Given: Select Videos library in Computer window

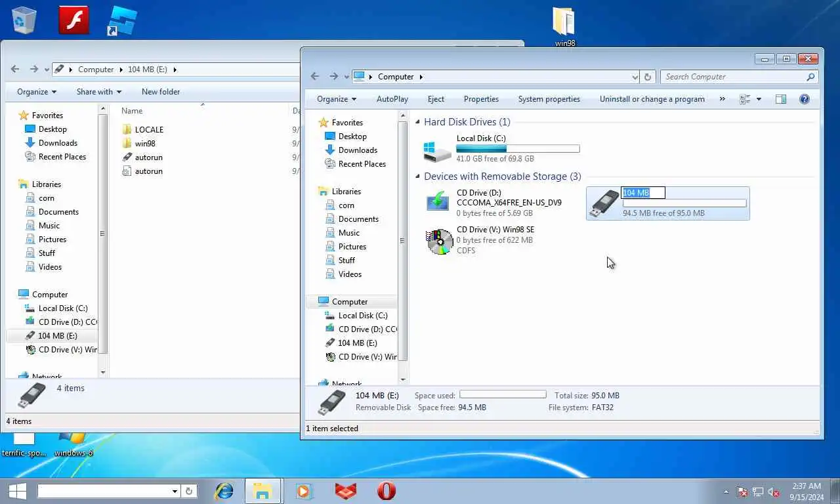Looking at the screenshot, I should (x=350, y=274).
